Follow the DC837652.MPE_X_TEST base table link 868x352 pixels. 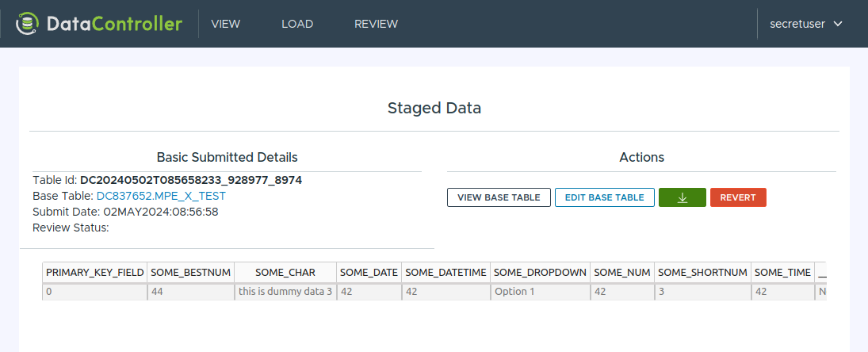161,196
